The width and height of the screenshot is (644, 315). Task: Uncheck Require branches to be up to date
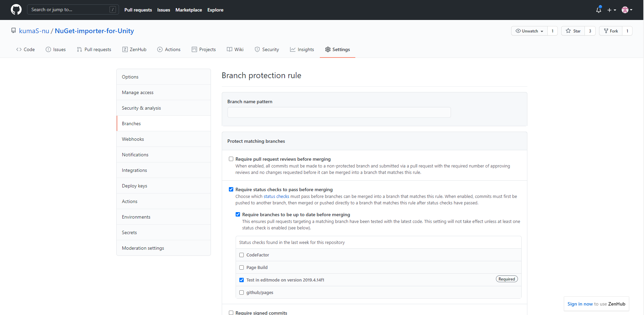pyautogui.click(x=238, y=215)
